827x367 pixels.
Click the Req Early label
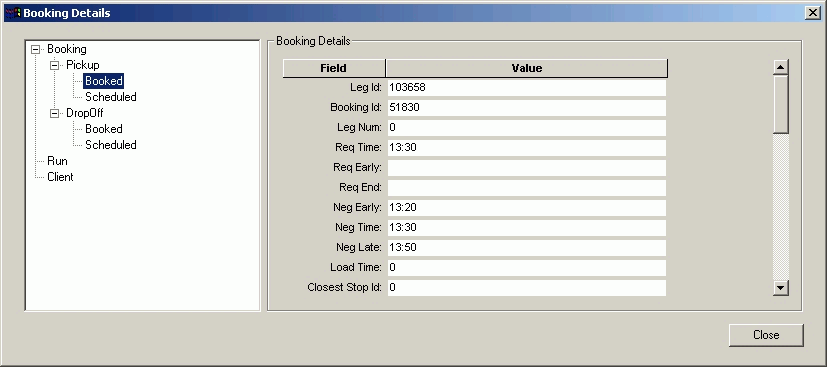click(x=357, y=168)
